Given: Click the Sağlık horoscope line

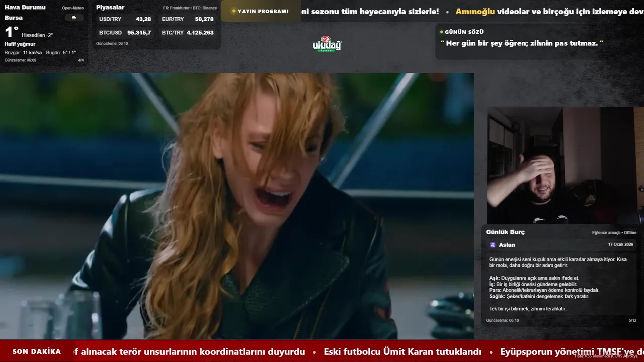Looking at the screenshot, I should pos(539,297).
